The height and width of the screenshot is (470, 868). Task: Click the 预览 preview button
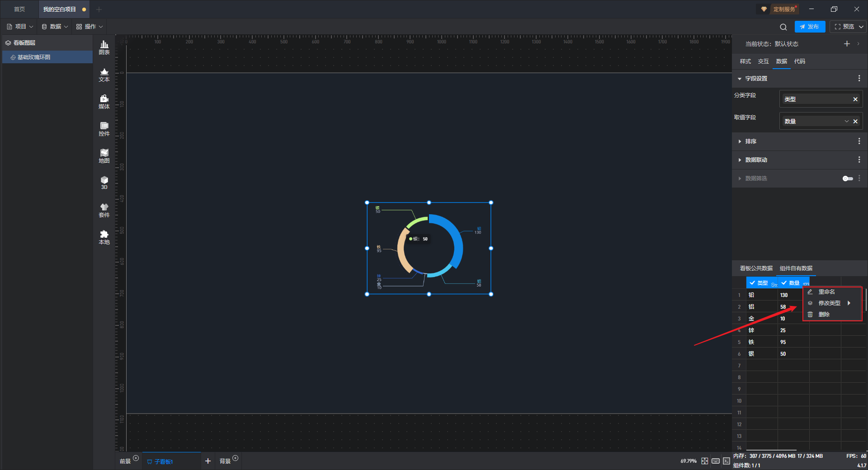pyautogui.click(x=844, y=27)
